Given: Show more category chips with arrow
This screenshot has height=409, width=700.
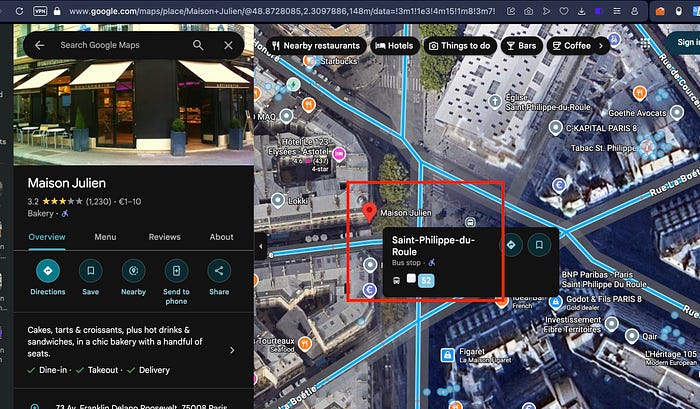Looking at the screenshot, I should click(601, 46).
